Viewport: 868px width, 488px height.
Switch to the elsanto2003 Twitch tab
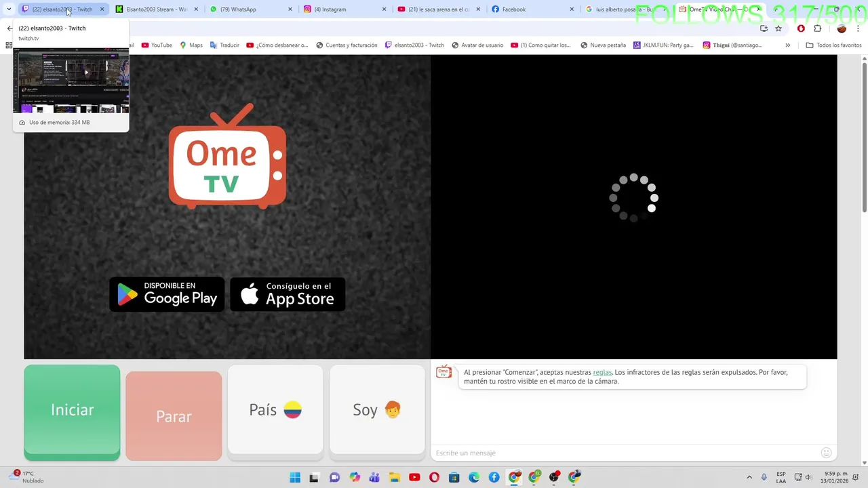pyautogui.click(x=62, y=9)
